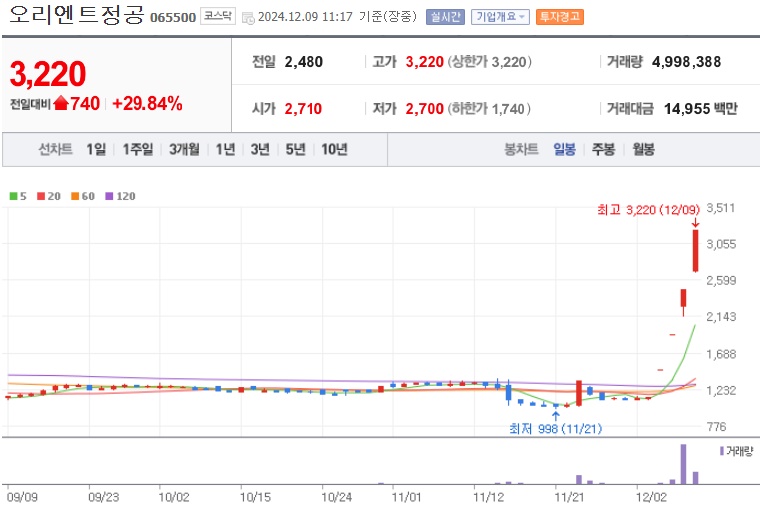
Task: Select the 1년 line chart tab
Action: tap(225, 149)
